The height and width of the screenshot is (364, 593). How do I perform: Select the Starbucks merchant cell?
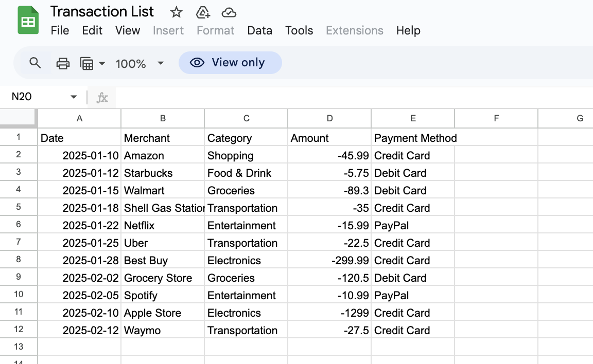(163, 173)
